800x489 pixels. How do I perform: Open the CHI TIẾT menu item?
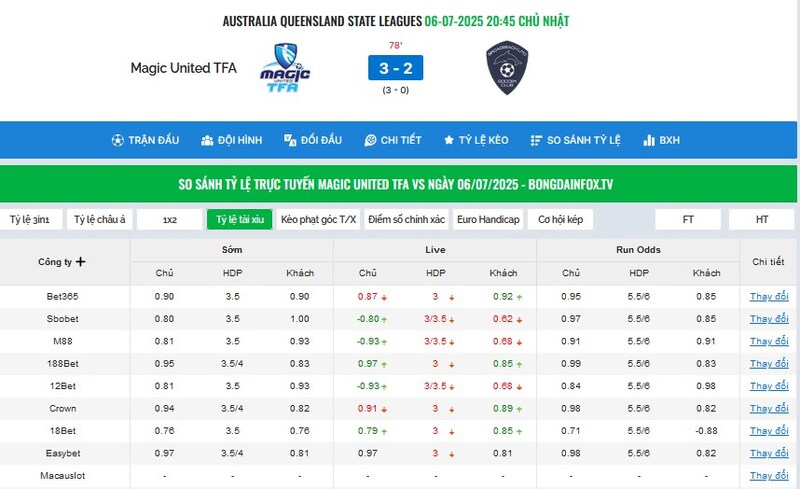tap(393, 140)
